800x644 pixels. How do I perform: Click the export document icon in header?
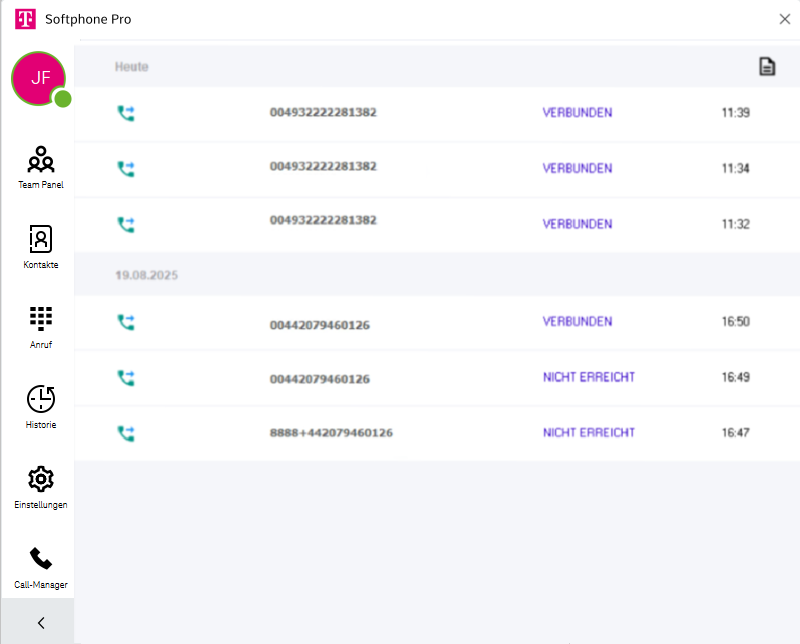(x=767, y=67)
